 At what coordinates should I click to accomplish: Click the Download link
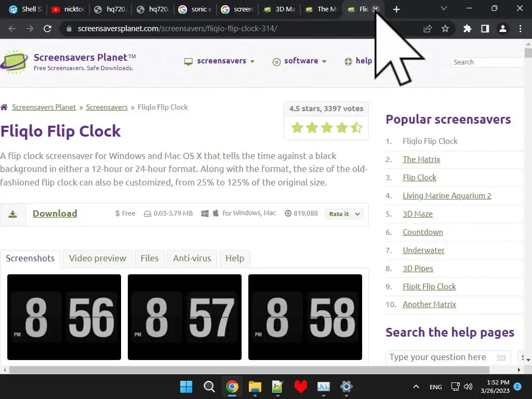55,214
